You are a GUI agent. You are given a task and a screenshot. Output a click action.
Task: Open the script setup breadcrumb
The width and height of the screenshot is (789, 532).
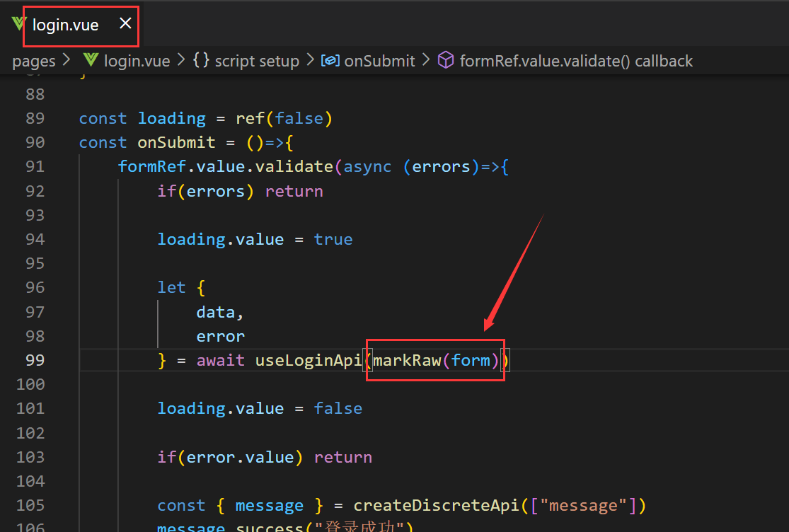pos(257,61)
